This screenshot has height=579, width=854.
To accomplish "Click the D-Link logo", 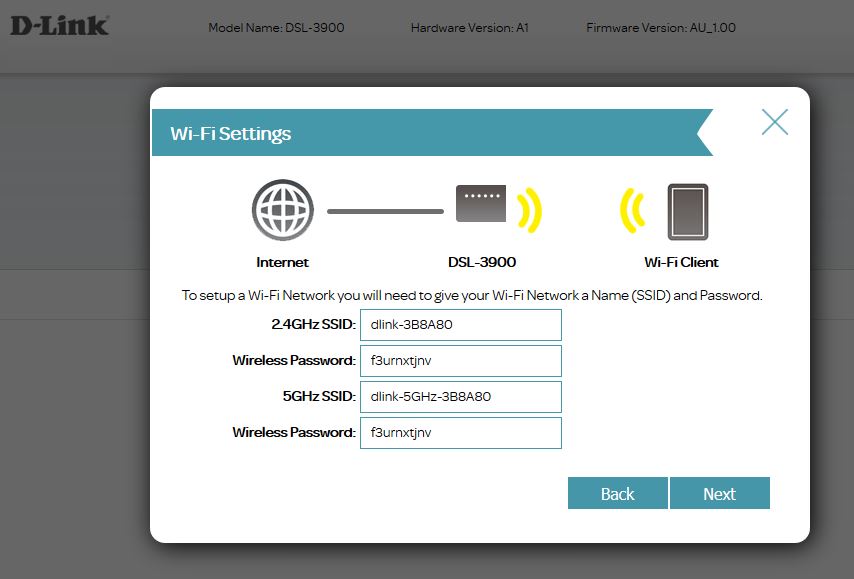I will click(60, 26).
